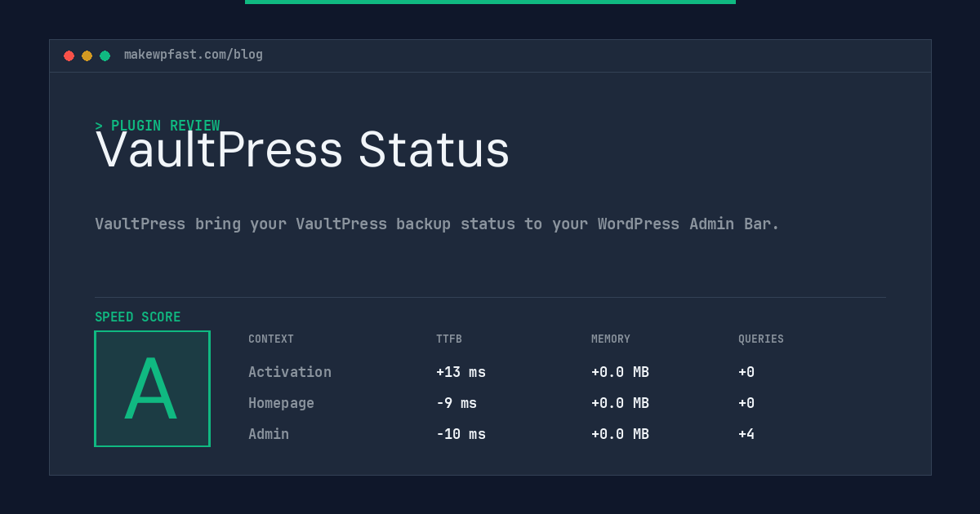Click the +13 ms TTFB value
This screenshot has height=514, width=980.
pyautogui.click(x=461, y=372)
